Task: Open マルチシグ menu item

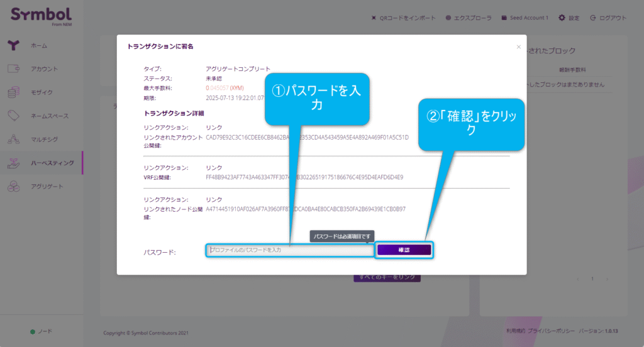Action: 45,139
